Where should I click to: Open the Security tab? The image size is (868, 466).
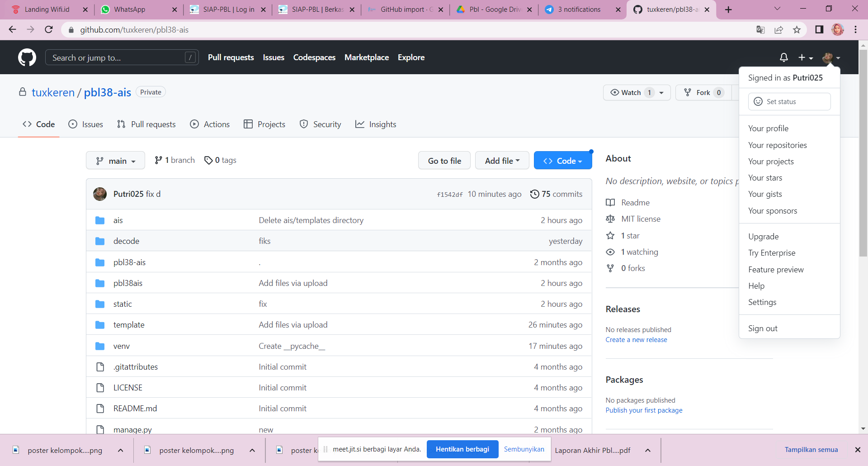tap(320, 124)
